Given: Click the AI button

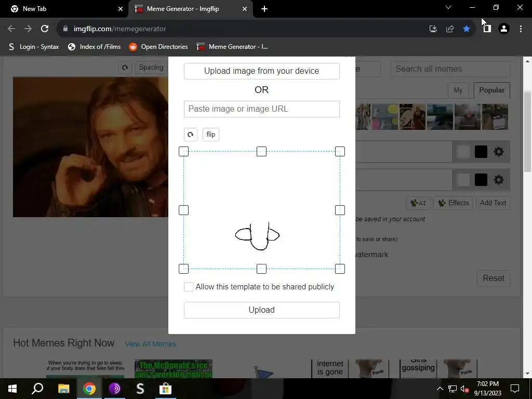Looking at the screenshot, I should click(x=418, y=203).
